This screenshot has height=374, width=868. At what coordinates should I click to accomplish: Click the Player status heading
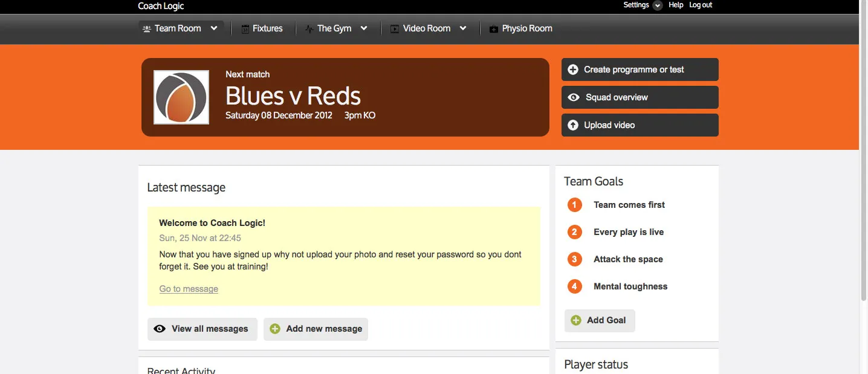(x=596, y=364)
